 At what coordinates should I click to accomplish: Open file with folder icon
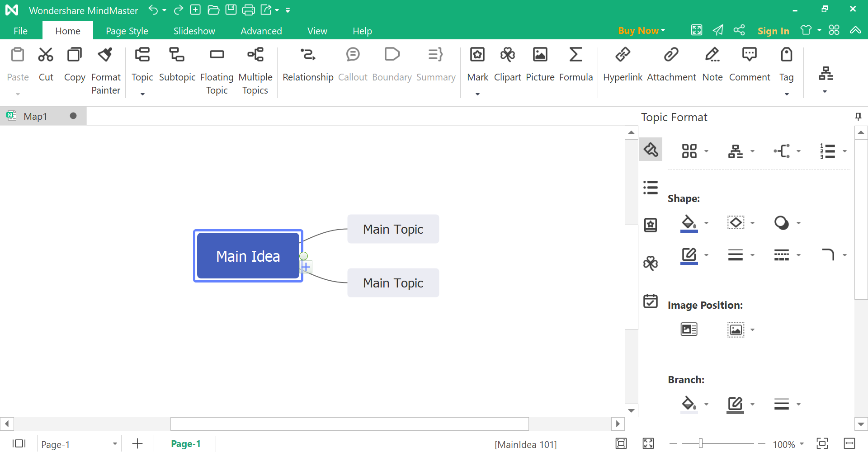click(213, 9)
